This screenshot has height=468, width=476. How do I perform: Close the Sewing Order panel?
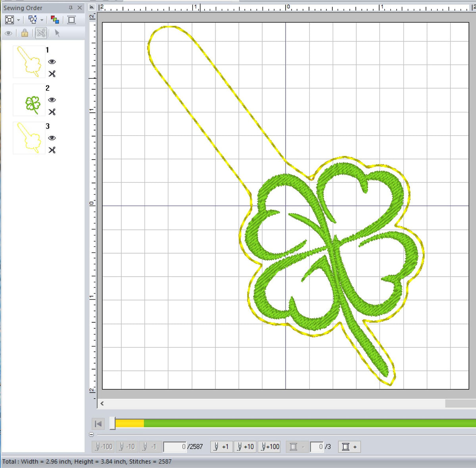pos(80,8)
